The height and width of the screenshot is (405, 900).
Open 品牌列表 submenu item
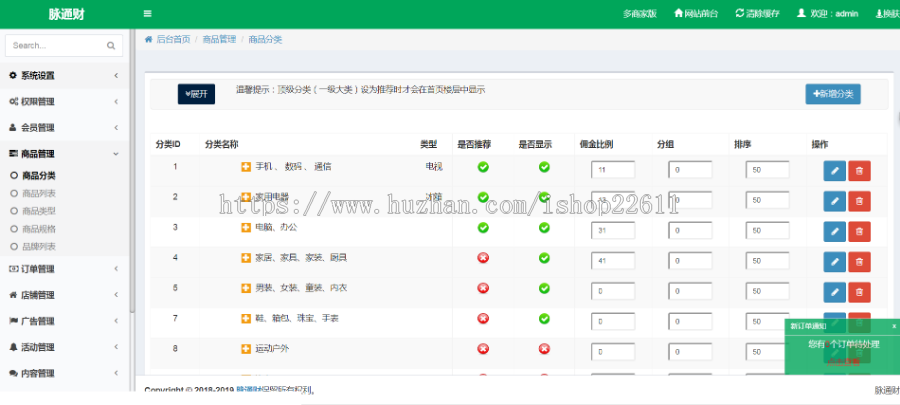[38, 247]
